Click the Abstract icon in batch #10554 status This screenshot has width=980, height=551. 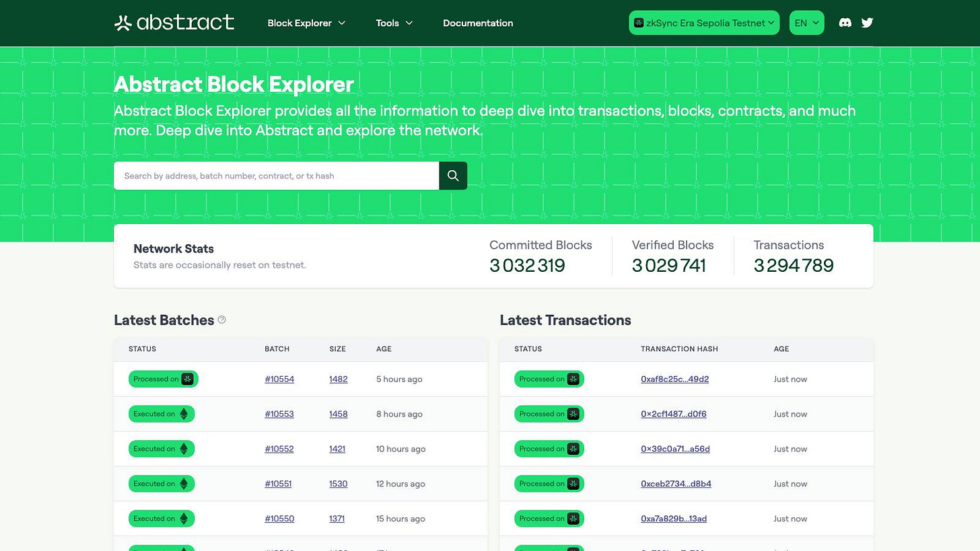tap(188, 379)
